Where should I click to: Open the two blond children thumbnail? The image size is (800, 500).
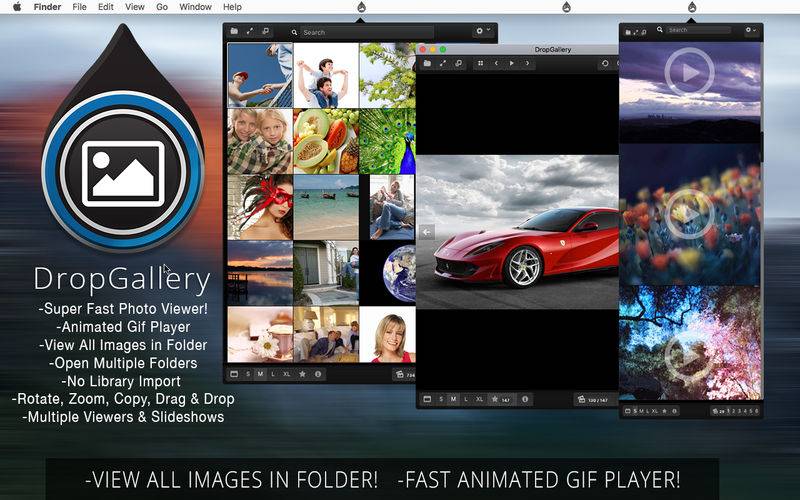260,141
